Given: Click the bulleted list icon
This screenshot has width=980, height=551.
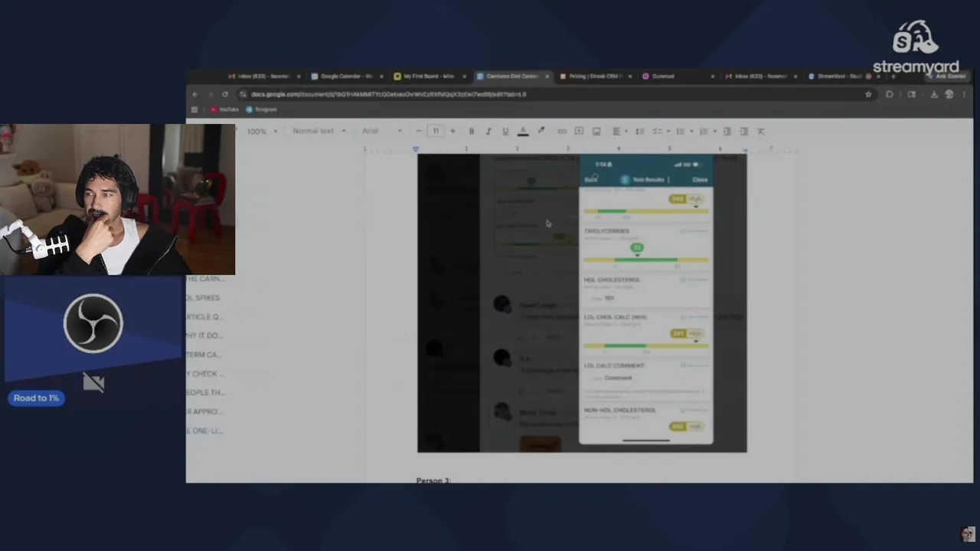Looking at the screenshot, I should coord(680,131).
